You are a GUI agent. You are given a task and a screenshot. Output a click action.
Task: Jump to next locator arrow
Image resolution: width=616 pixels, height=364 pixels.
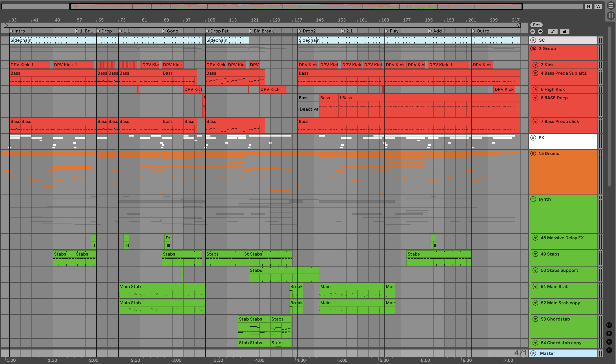coord(540,31)
